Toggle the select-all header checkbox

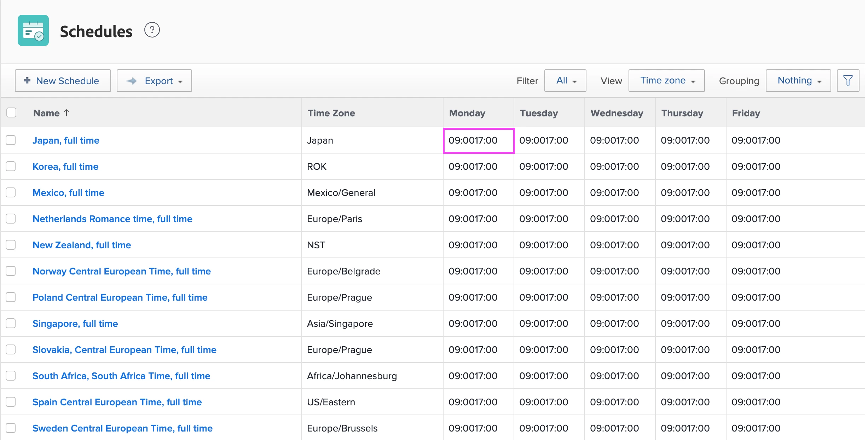[x=11, y=113]
